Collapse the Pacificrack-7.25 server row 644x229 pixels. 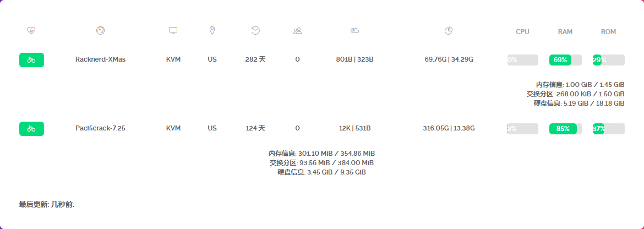coord(322,129)
